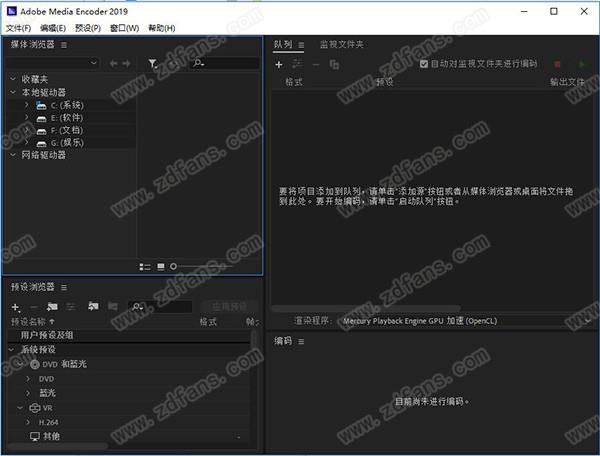
Task: Click the thumbnail zoom slider in media browser
Action: [x=202, y=267]
